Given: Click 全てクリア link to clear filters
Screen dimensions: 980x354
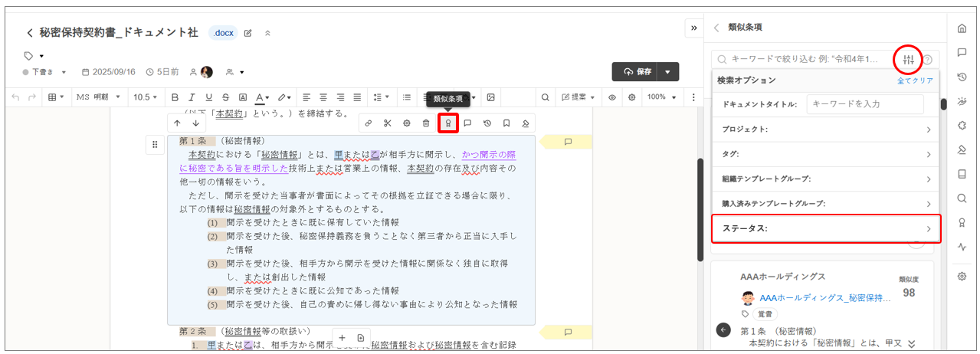Looking at the screenshot, I should [x=915, y=80].
